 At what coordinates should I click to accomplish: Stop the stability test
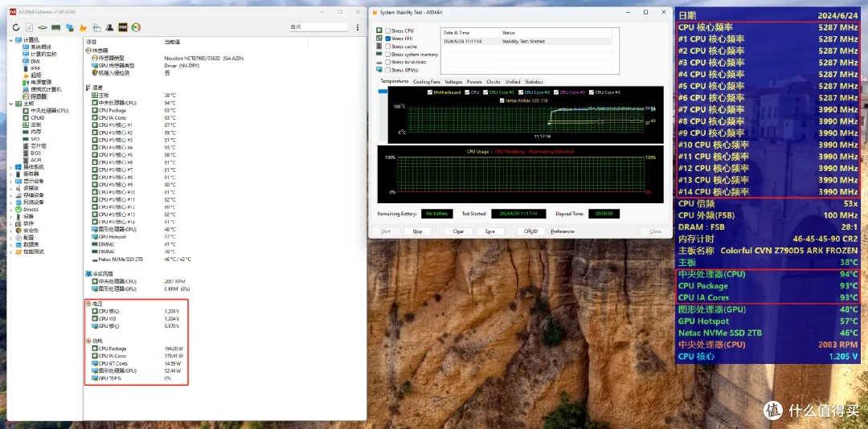(417, 231)
